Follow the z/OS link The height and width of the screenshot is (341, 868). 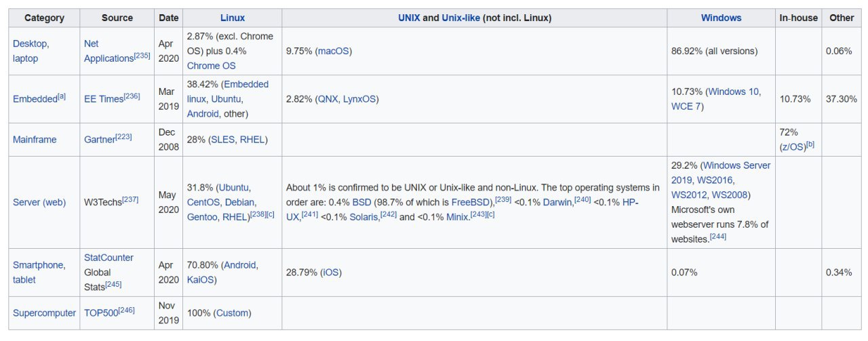pos(793,147)
